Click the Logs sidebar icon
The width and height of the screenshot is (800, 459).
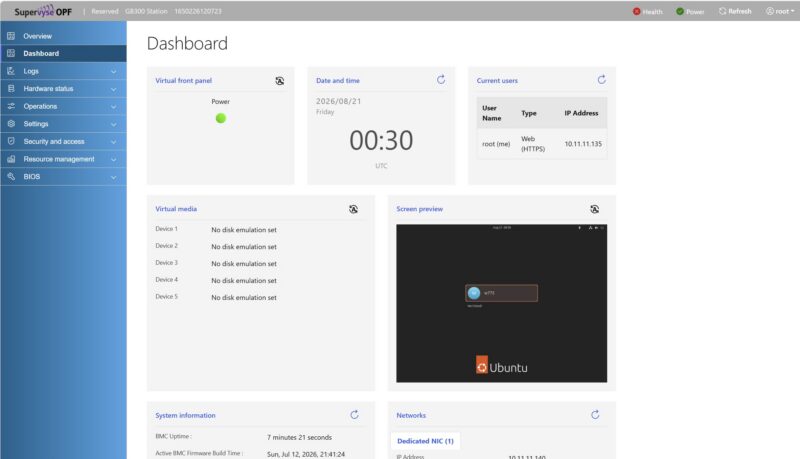(11, 71)
